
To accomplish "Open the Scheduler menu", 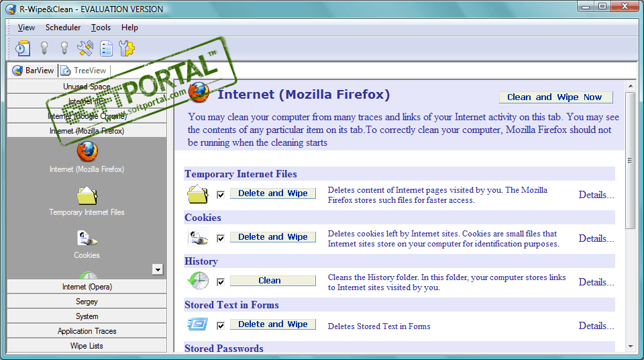I will pyautogui.click(x=63, y=28).
